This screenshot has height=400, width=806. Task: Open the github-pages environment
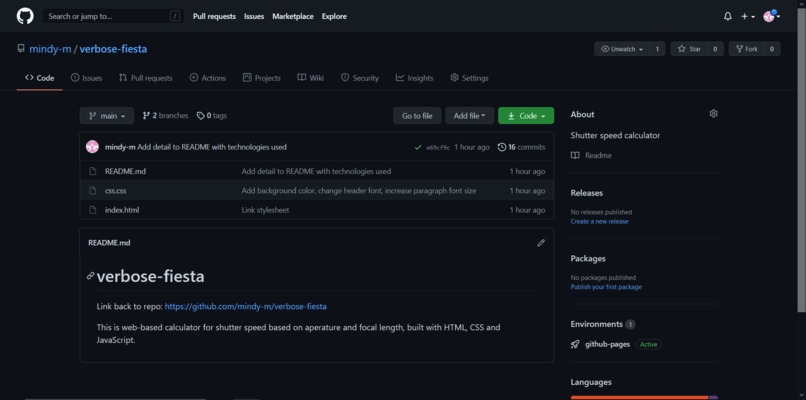pyautogui.click(x=608, y=344)
